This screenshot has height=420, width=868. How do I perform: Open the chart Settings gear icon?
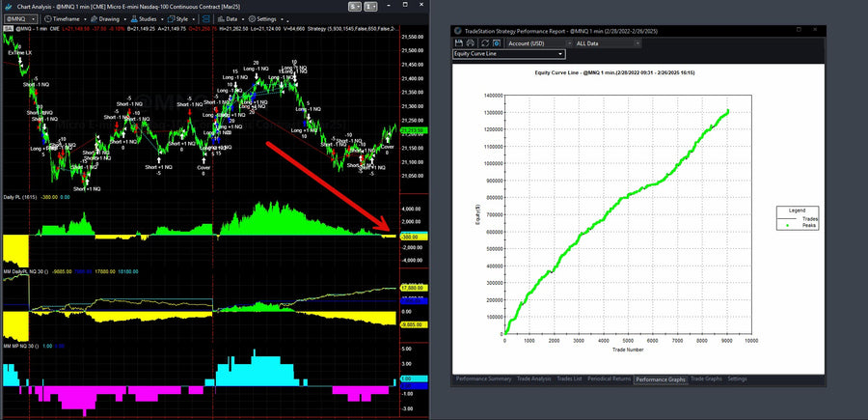tap(252, 19)
